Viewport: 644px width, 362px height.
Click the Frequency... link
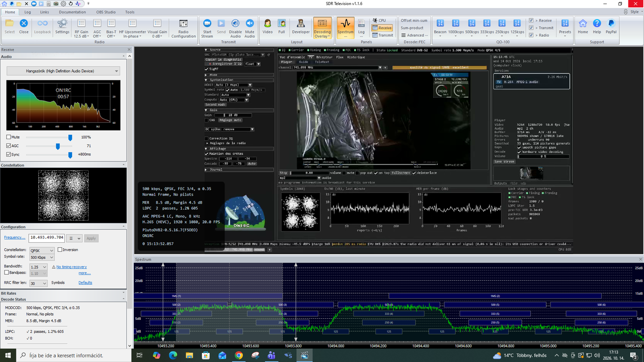15,237
